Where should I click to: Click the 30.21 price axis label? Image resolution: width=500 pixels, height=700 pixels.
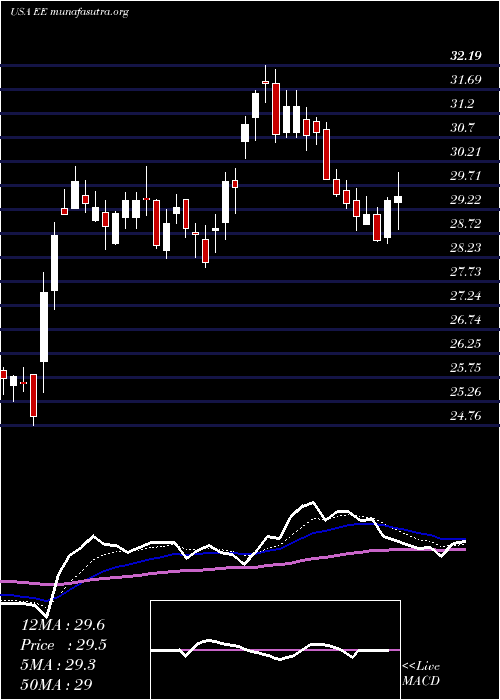466,152
